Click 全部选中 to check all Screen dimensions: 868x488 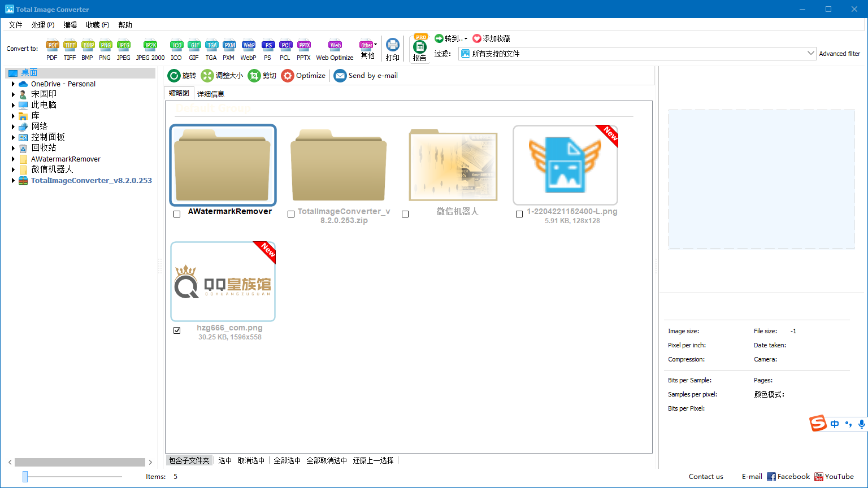[x=287, y=460]
